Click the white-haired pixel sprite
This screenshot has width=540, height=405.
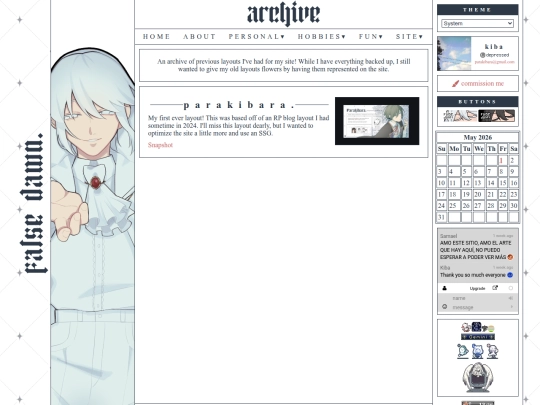tap(492, 351)
